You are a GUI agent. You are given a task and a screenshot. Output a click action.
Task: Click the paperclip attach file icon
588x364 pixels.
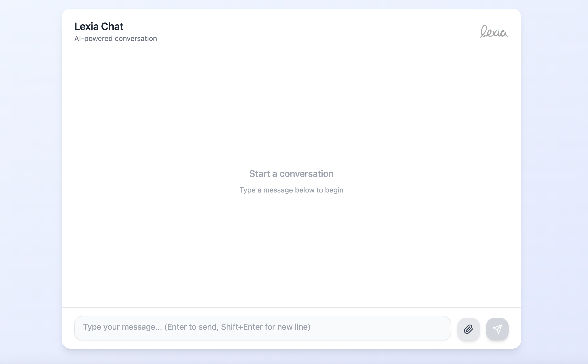pos(468,329)
